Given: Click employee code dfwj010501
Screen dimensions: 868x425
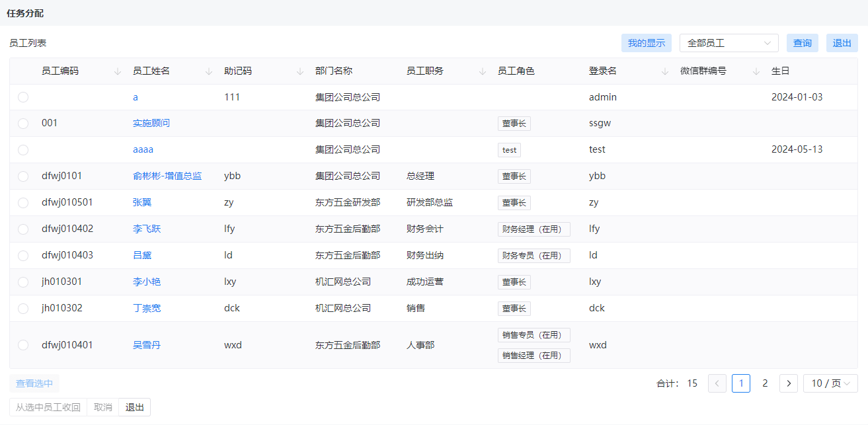Looking at the screenshot, I should 67,203.
